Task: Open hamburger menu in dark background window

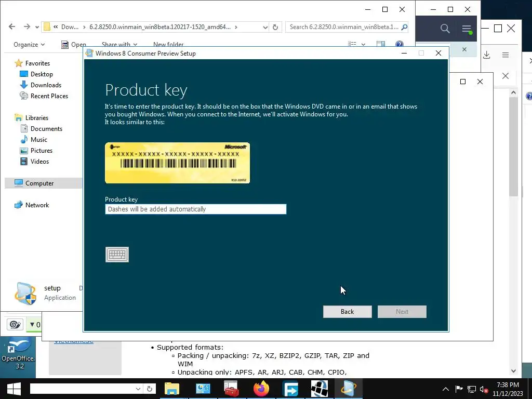Action: 467,29
